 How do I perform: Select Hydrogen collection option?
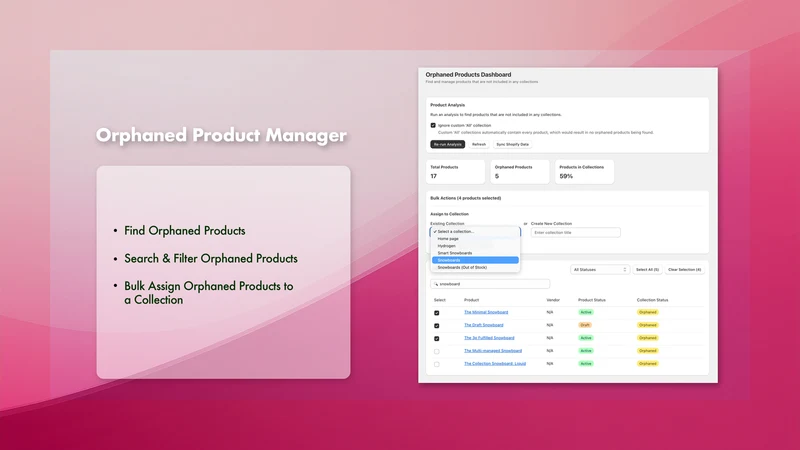pyautogui.click(x=475, y=246)
